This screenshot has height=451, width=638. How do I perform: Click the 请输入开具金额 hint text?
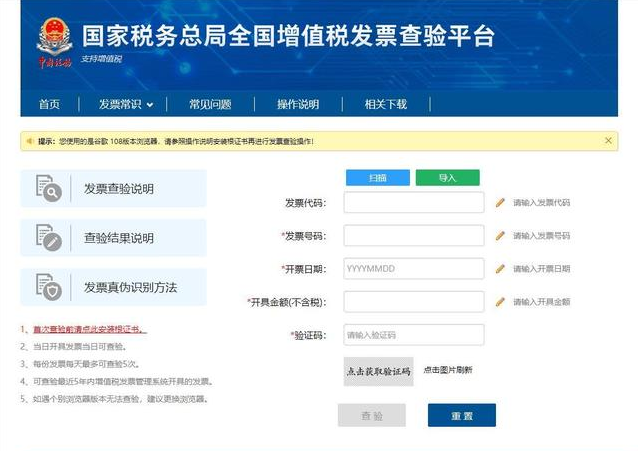point(541,302)
